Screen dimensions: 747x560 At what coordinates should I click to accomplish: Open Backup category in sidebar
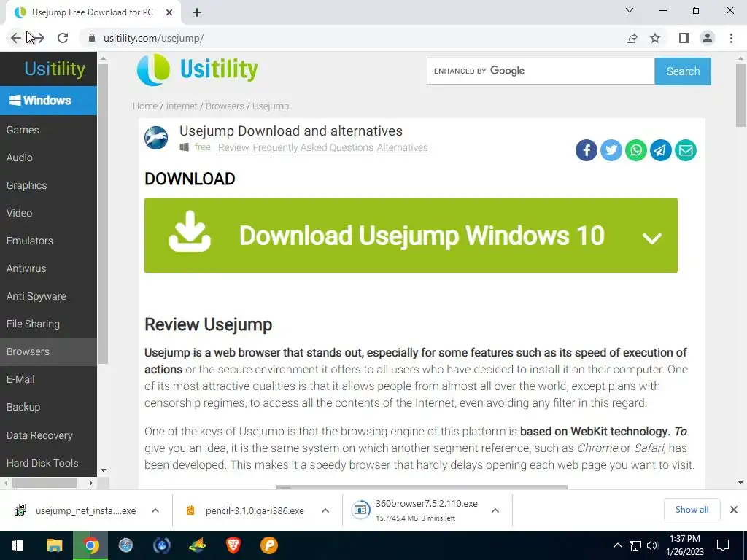[x=48, y=407]
